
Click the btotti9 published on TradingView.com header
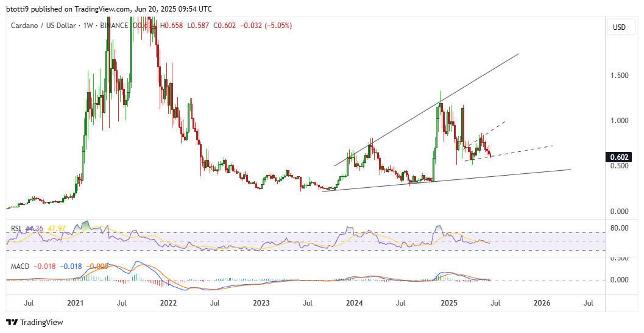109,9
